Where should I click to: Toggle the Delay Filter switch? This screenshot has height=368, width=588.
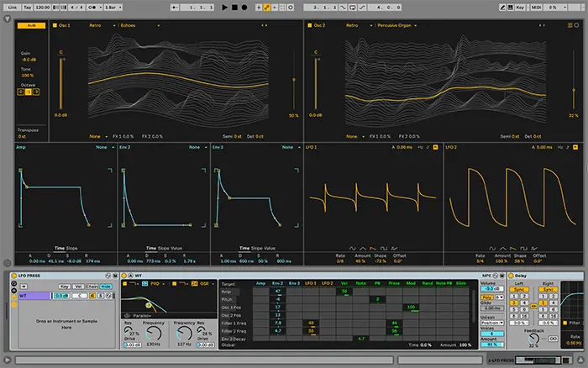pos(565,323)
